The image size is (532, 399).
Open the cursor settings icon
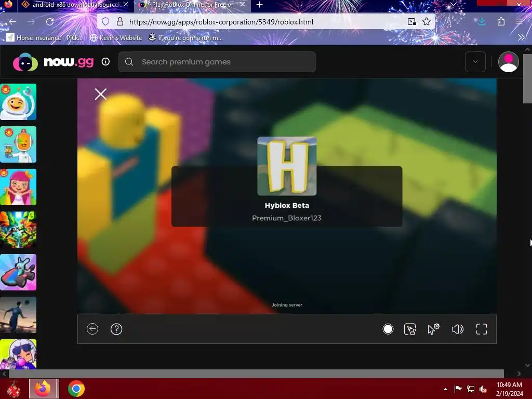pyautogui.click(x=433, y=329)
